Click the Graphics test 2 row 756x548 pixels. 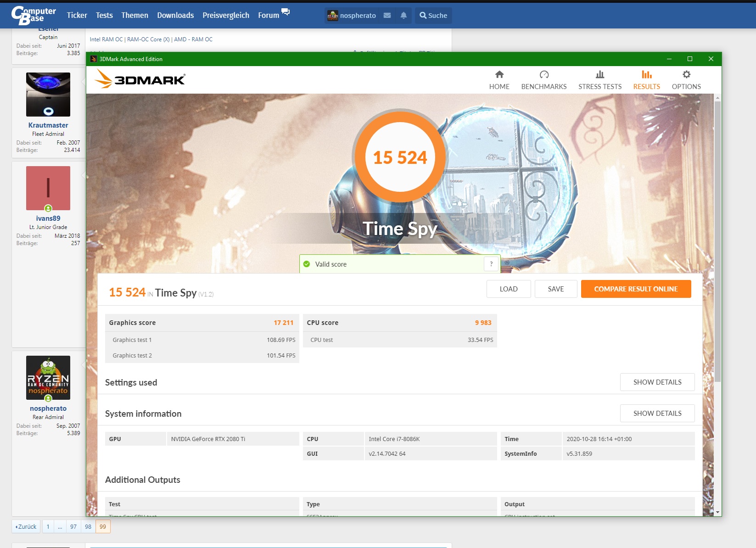(202, 355)
